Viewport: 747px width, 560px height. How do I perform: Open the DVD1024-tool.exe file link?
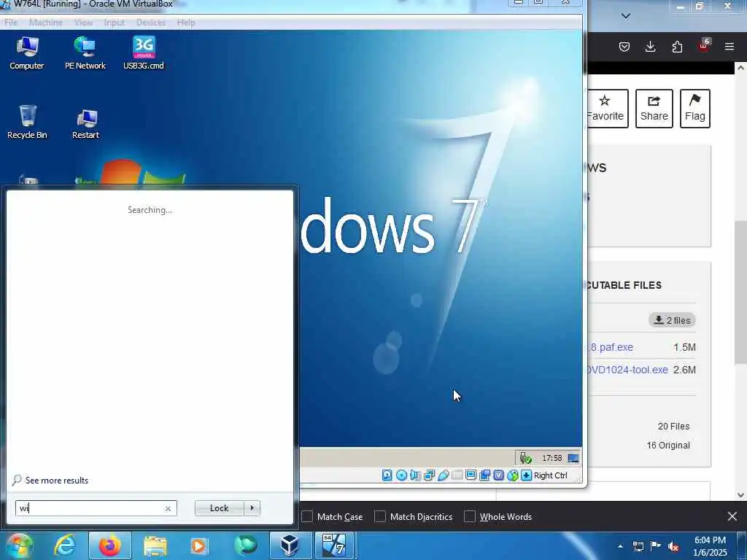pyautogui.click(x=627, y=370)
